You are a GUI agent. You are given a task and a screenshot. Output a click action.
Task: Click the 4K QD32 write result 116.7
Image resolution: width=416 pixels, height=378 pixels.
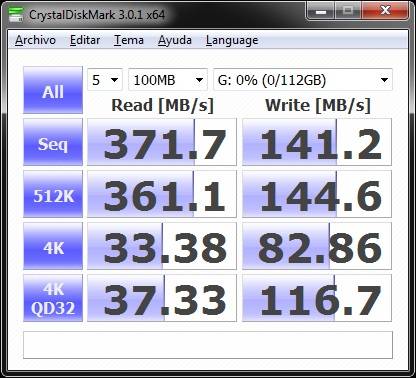click(x=317, y=298)
